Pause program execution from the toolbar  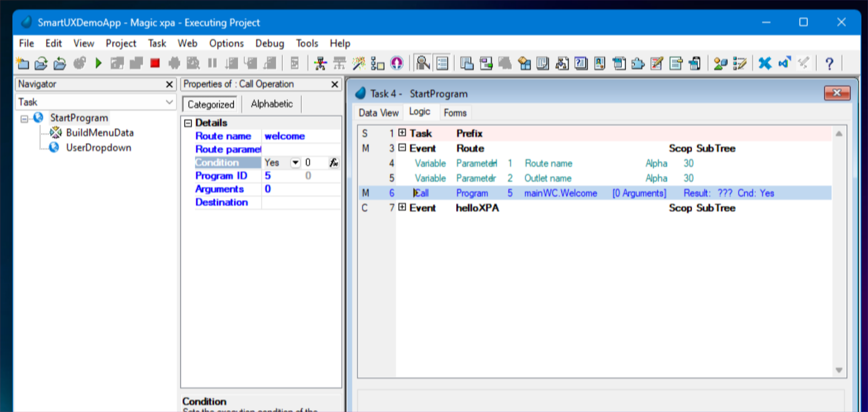[x=212, y=63]
